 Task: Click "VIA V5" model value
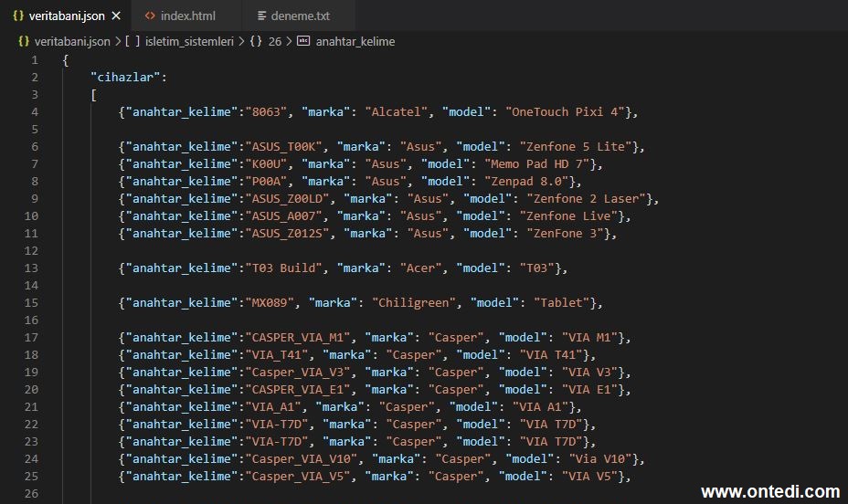click(x=589, y=476)
